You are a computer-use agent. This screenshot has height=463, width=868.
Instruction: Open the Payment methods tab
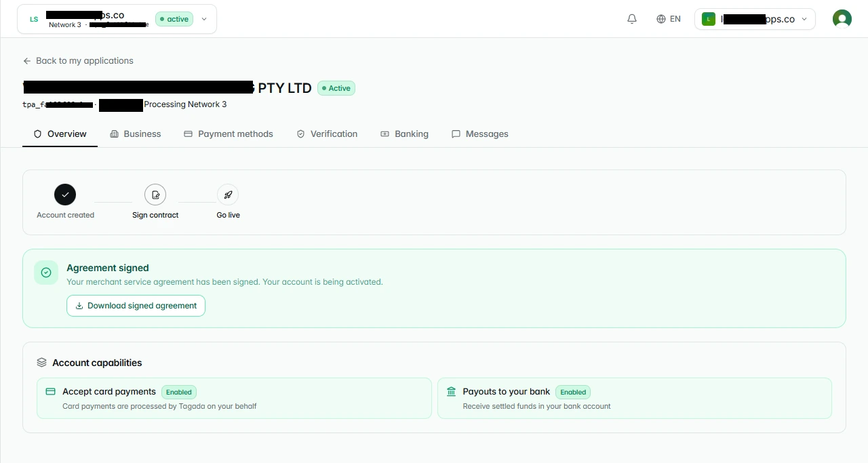[x=229, y=134]
